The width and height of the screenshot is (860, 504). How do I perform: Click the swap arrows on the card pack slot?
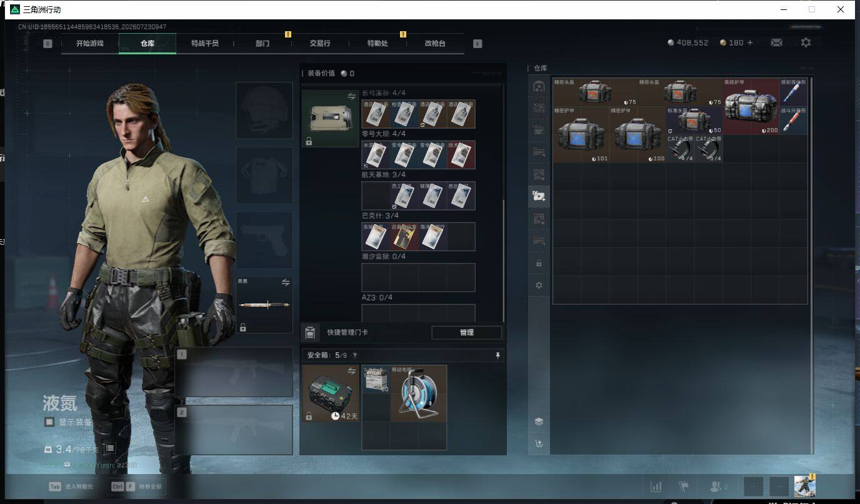351,96
